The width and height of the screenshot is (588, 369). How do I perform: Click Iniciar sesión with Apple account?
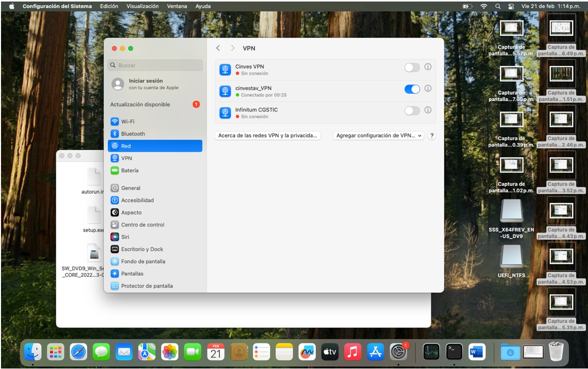(x=145, y=84)
